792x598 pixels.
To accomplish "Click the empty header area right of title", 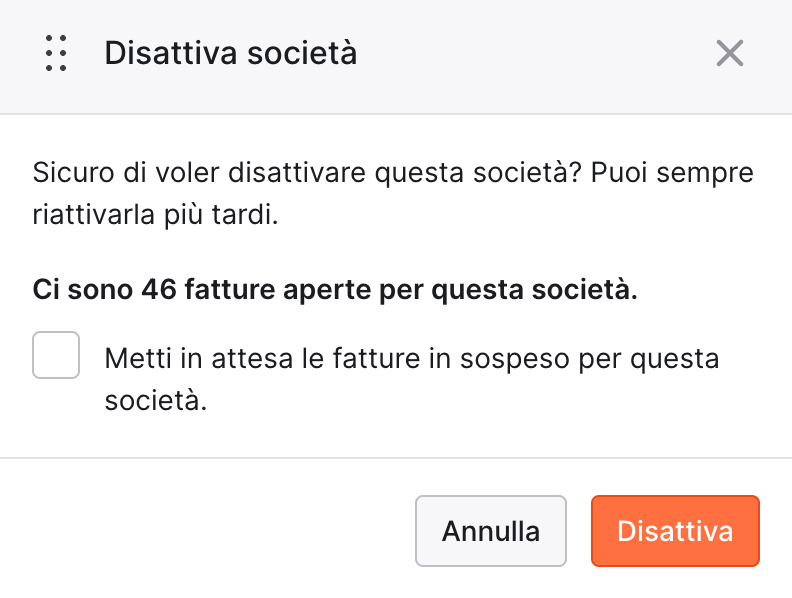I will tap(535, 53).
